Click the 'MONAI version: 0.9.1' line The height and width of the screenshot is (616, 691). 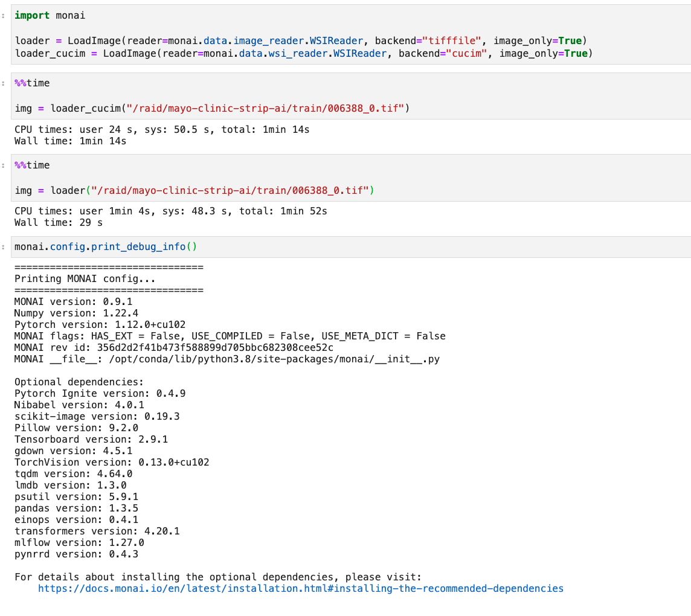click(x=73, y=302)
